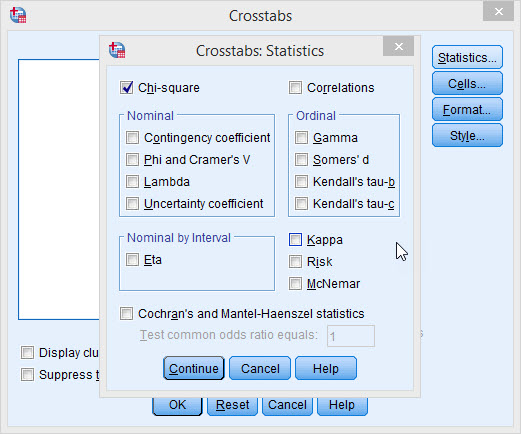Check Cochran's and Mantel-Haenszel statistics
The height and width of the screenshot is (434, 521).
tap(126, 313)
